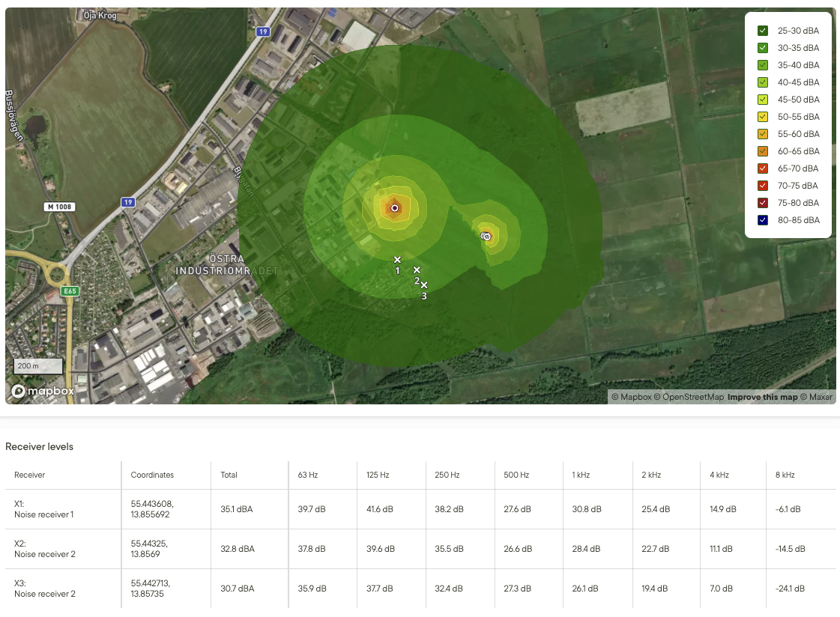Screen dimensions: 840x617
Task: Select the X3: Noise receiver 2 row label
Action: point(44,588)
